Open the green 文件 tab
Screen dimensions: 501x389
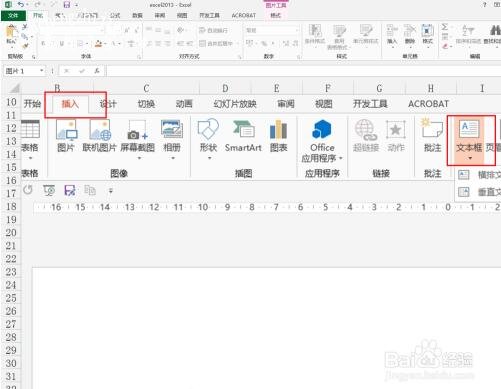[x=13, y=16]
